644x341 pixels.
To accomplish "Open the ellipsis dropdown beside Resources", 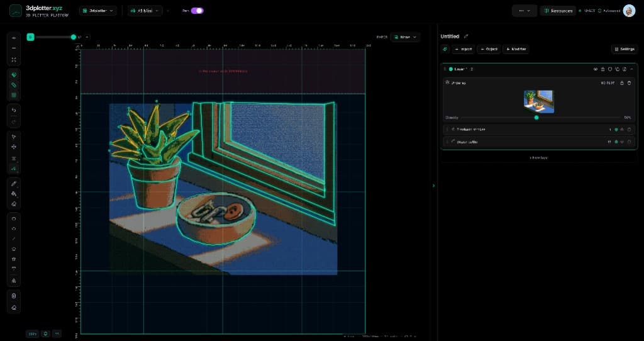I will (x=525, y=11).
